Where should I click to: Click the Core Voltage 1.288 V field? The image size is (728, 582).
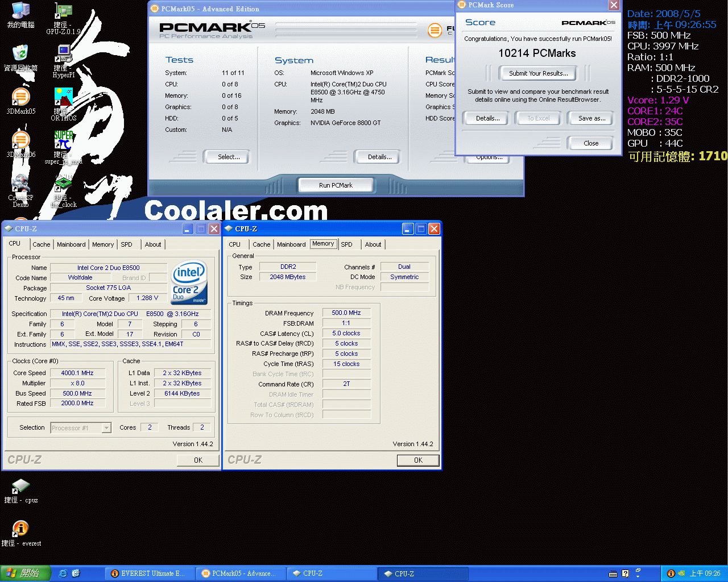tap(147, 298)
